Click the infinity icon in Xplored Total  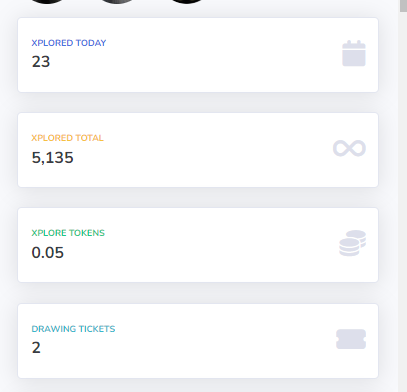pyautogui.click(x=349, y=148)
